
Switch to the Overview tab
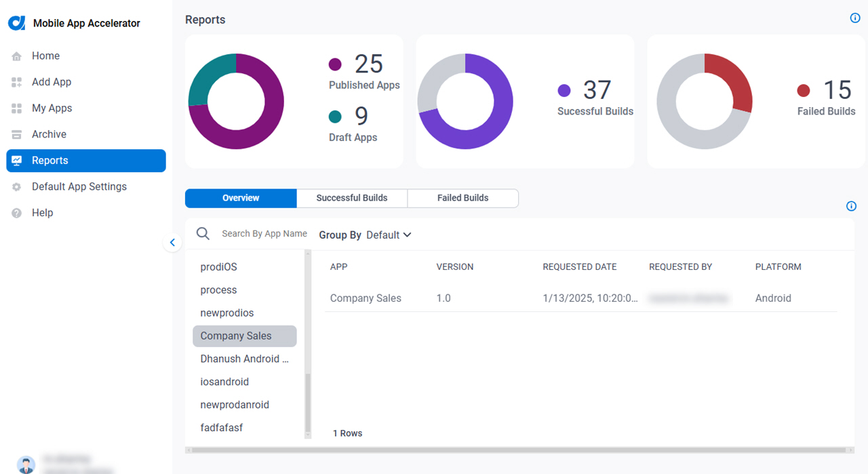coord(241,198)
